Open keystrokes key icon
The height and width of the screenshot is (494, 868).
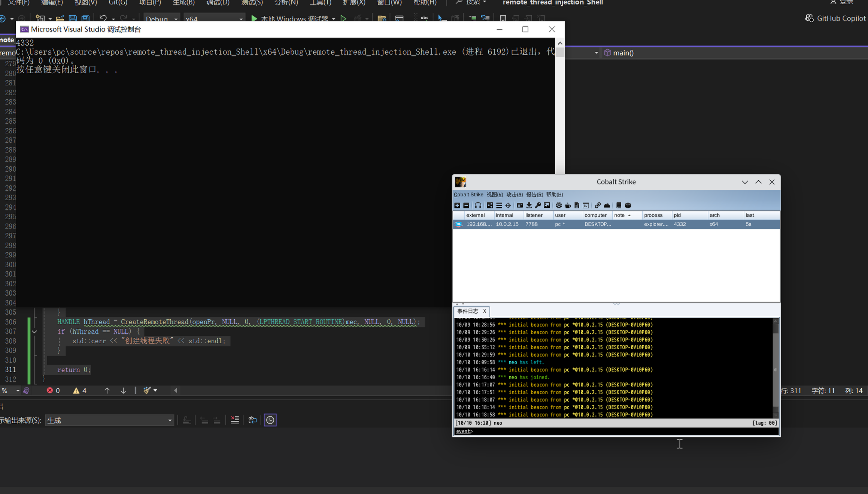point(538,205)
